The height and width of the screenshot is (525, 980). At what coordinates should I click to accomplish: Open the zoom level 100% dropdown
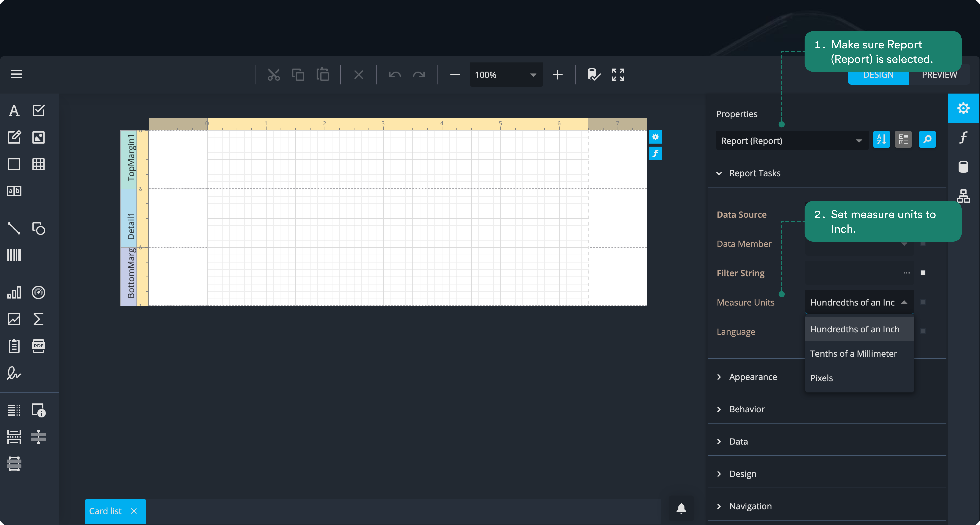[x=506, y=75]
